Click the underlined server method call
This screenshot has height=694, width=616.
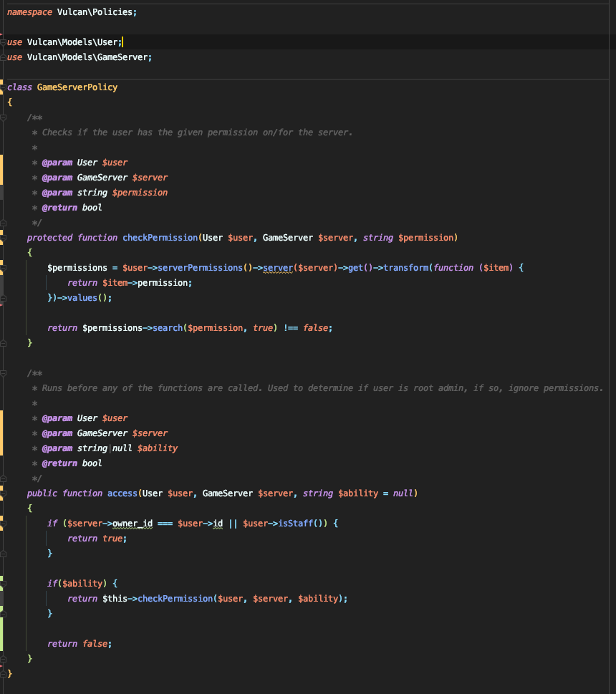click(278, 268)
